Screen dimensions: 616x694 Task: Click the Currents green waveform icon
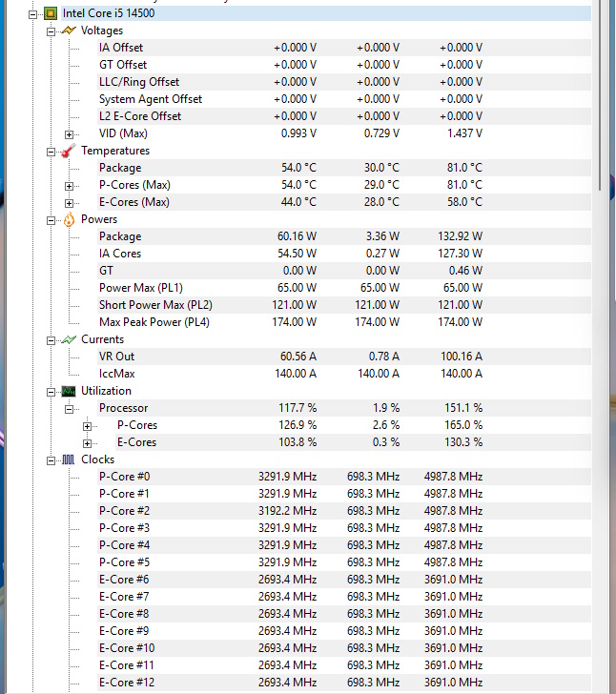(68, 339)
